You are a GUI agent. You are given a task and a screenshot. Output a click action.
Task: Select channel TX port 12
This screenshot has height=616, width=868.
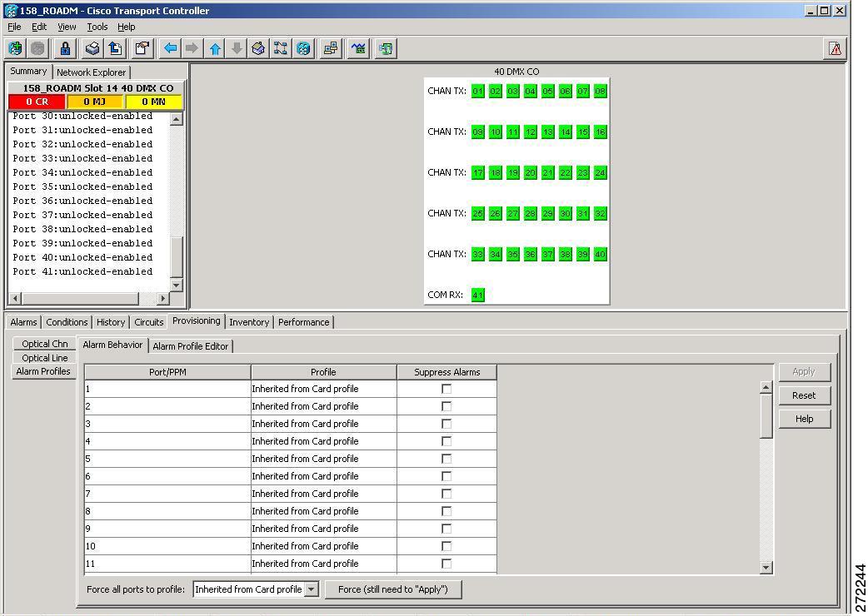tap(531, 132)
